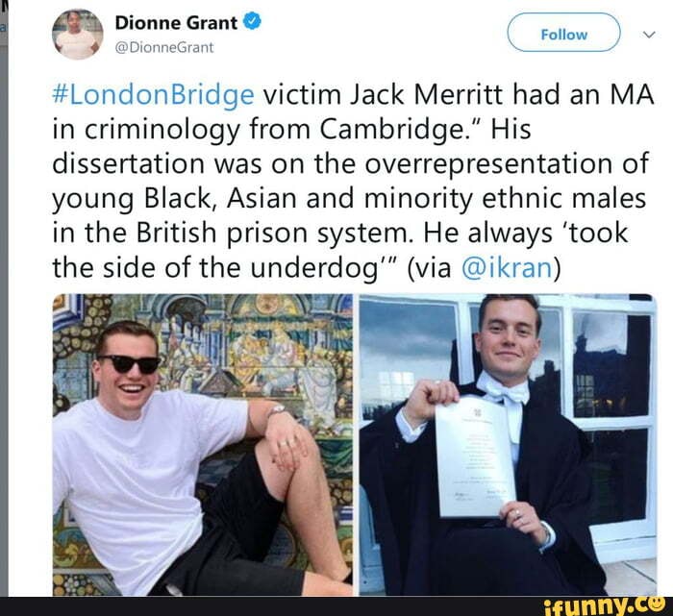Click the Dionne Grant display name

[x=176, y=22]
